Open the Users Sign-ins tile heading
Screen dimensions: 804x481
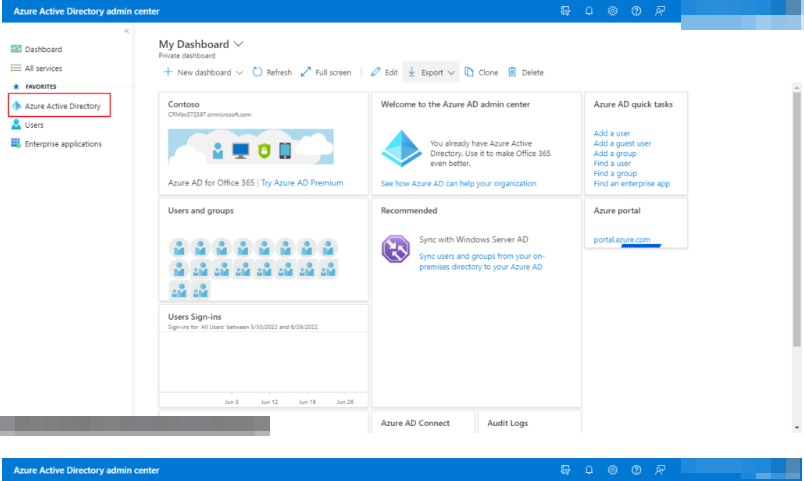(194, 317)
